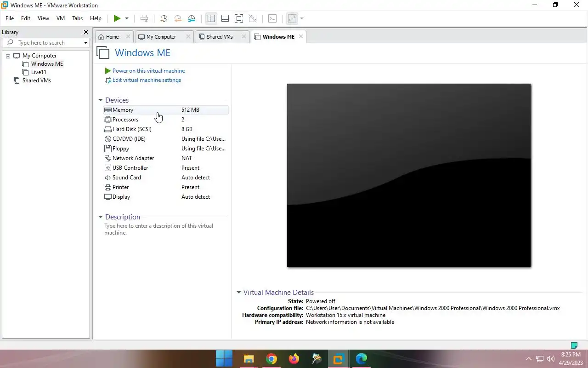Viewport: 588px width, 368px height.
Task: Show hidden system tray icons chevron
Action: (528, 359)
